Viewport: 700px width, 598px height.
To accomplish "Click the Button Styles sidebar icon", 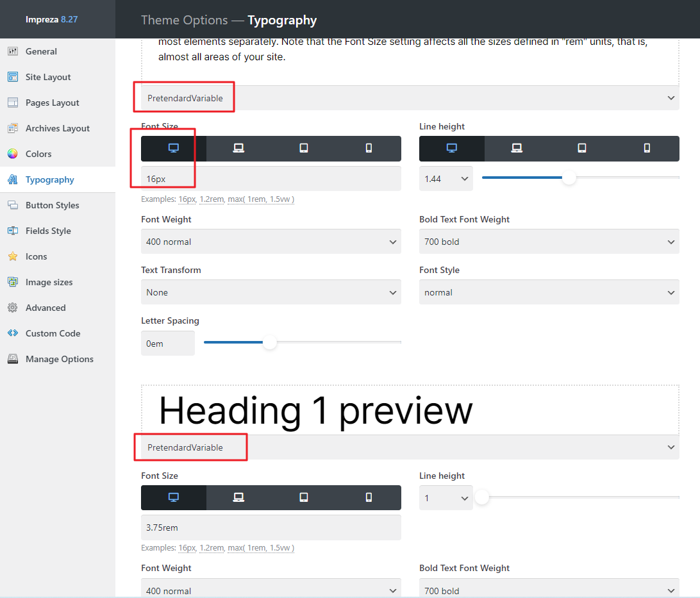I will [13, 205].
